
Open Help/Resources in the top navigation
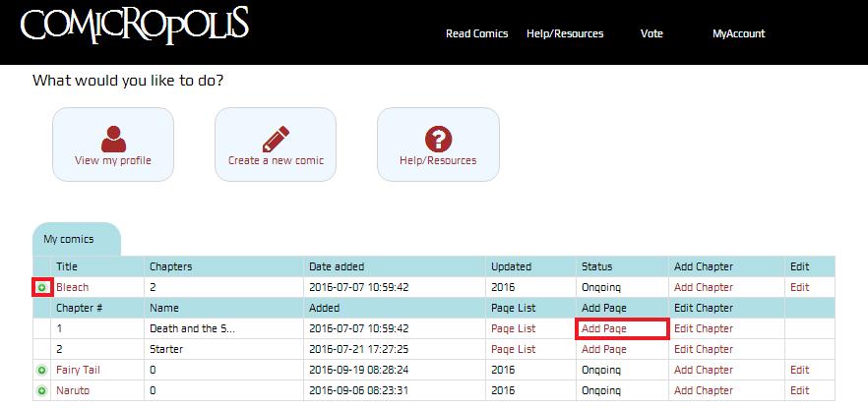click(565, 33)
